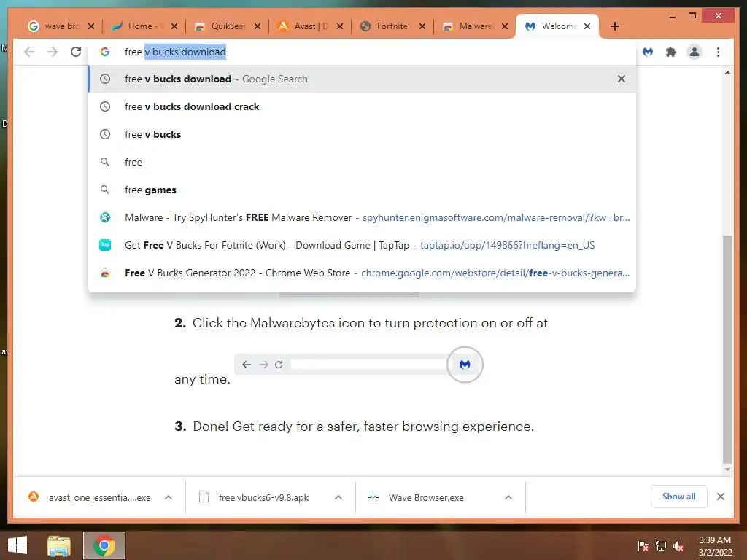Dismiss the downloads bar
Image resolution: width=747 pixels, height=560 pixels.
point(721,497)
